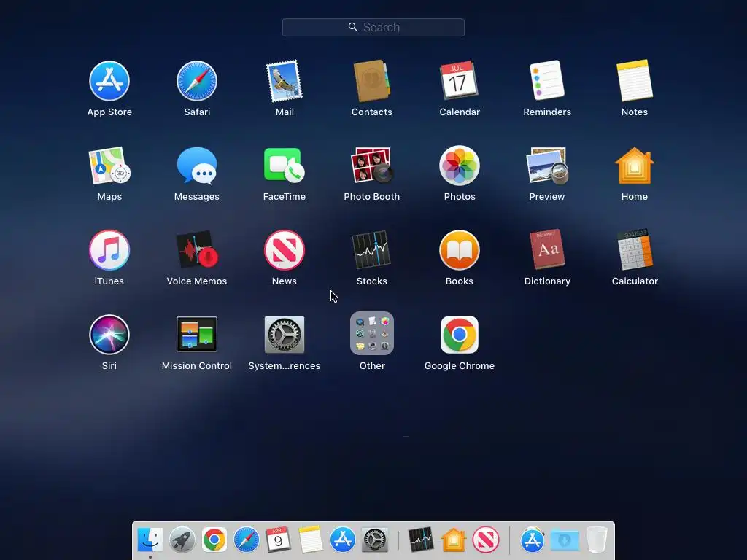
Task: Open the Trash in the Dock
Action: coord(597,540)
